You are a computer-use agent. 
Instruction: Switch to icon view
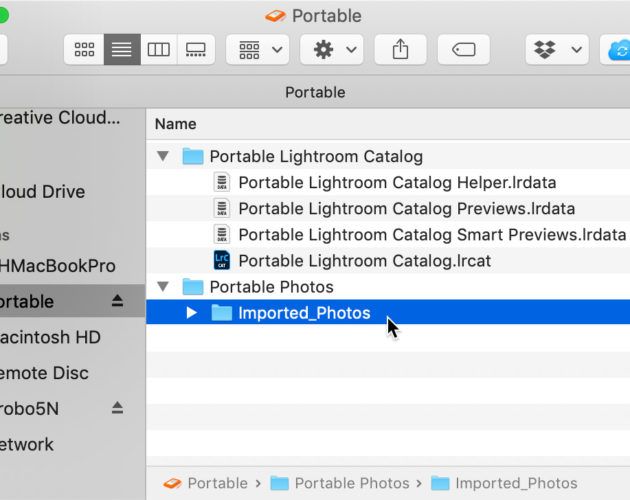[84, 50]
